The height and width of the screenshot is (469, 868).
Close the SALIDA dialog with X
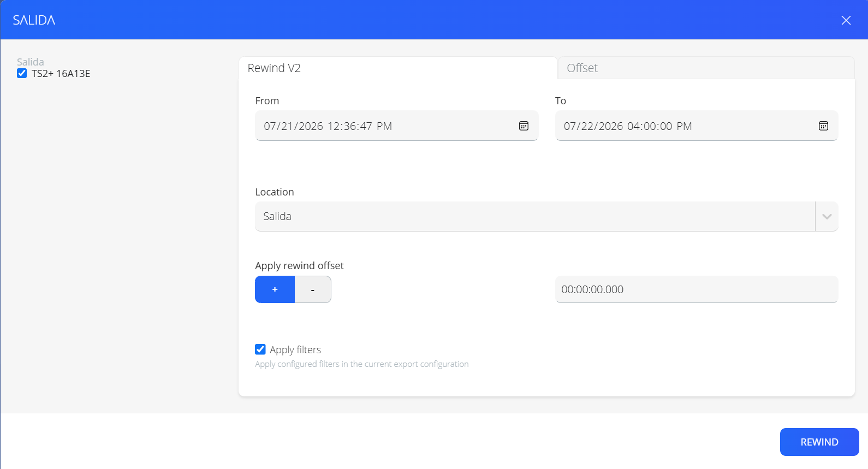click(x=846, y=20)
